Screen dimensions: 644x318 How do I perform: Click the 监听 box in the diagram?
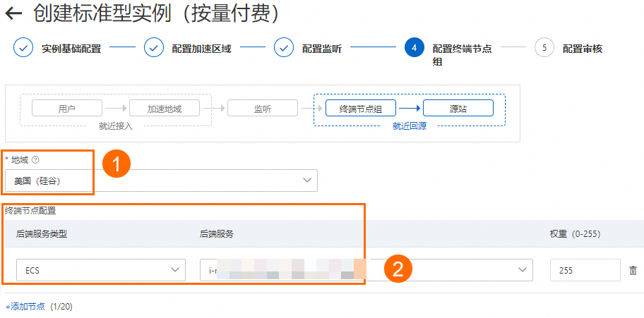(263, 109)
